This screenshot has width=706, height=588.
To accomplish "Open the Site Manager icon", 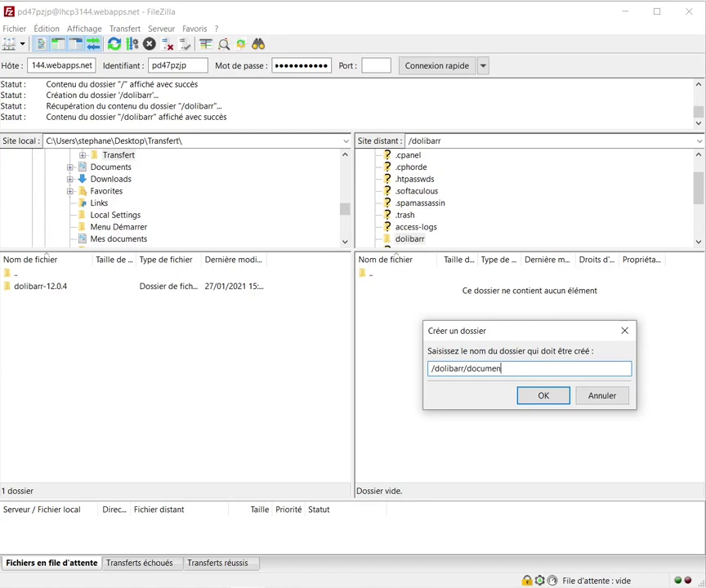I will pos(9,44).
